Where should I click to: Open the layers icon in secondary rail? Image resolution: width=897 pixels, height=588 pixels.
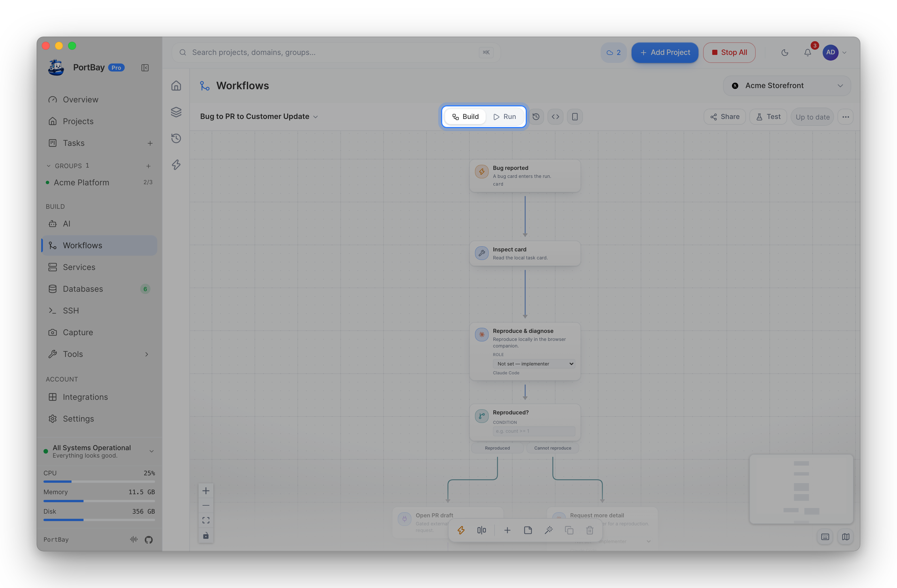click(176, 112)
